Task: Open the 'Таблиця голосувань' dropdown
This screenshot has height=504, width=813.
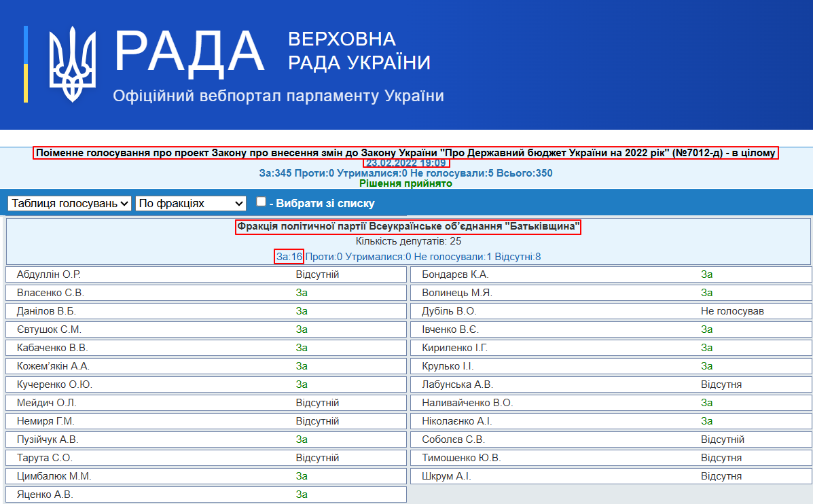Action: [x=69, y=203]
